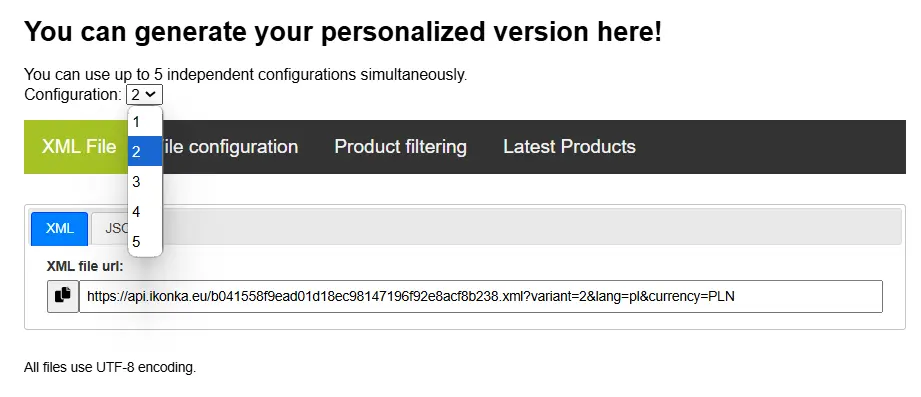This screenshot has height=397, width=921.
Task: Select the blue XML format tab
Action: 59,228
